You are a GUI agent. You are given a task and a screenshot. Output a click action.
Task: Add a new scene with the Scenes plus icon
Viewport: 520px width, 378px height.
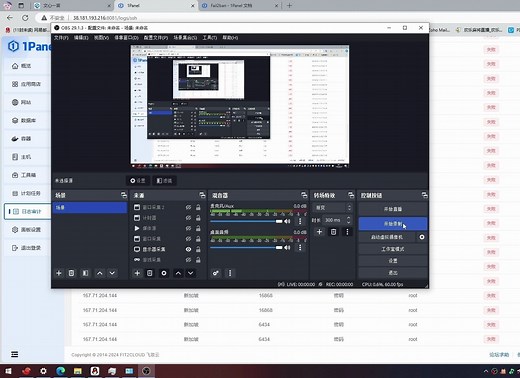coord(59,273)
